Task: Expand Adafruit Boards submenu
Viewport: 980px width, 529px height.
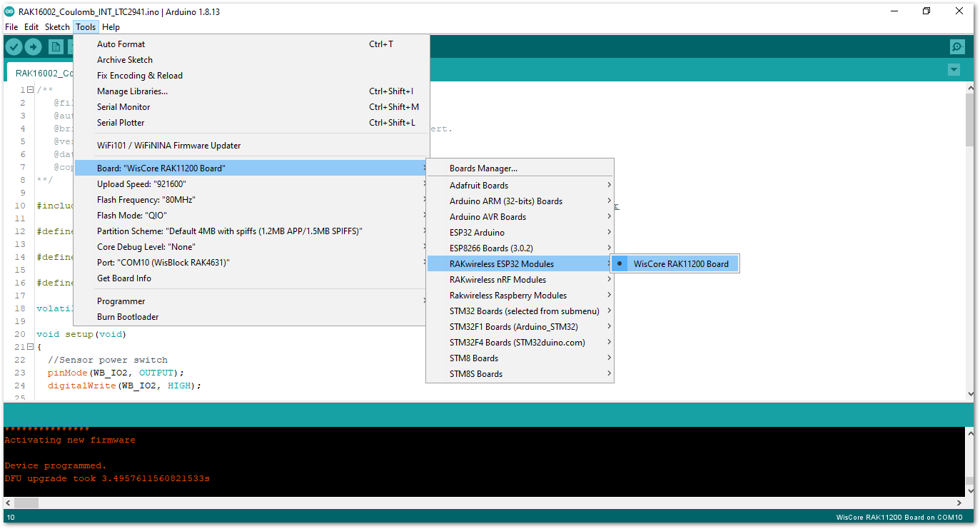Action: (x=520, y=186)
